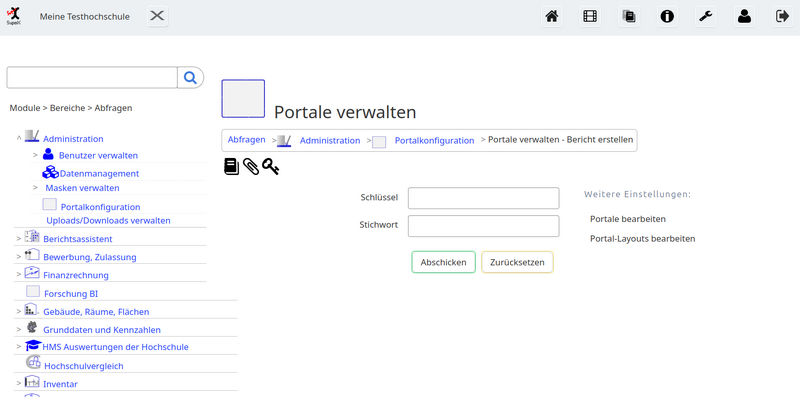Click the Portalkonfiguration sidebar icon
Screen dimensions: 800x397
click(49, 205)
